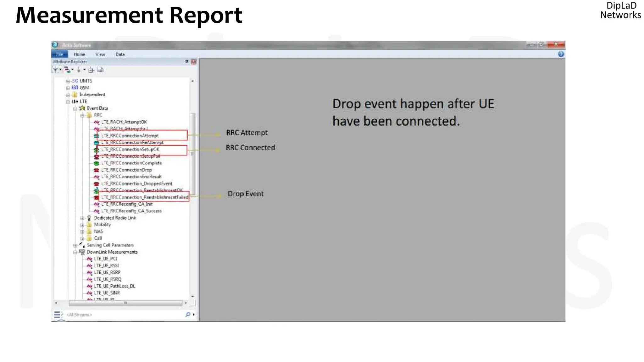Screen dimensions: 644x362
Task: Click the LTE_UE_RSRQ waveform icon
Action: pos(89,279)
